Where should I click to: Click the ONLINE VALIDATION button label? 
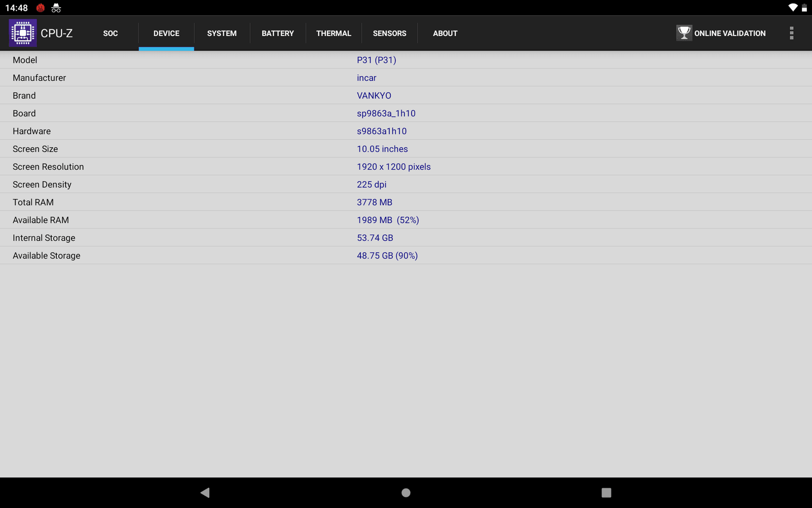[x=730, y=34]
